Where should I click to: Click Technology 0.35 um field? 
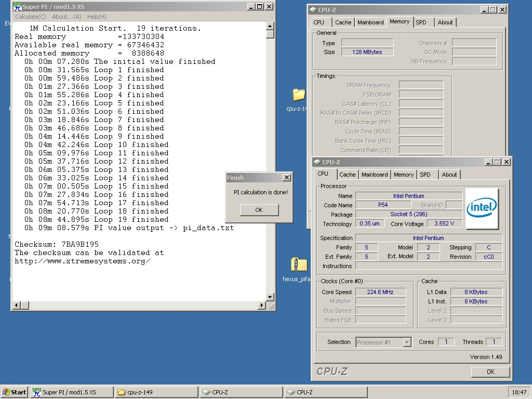coord(369,223)
